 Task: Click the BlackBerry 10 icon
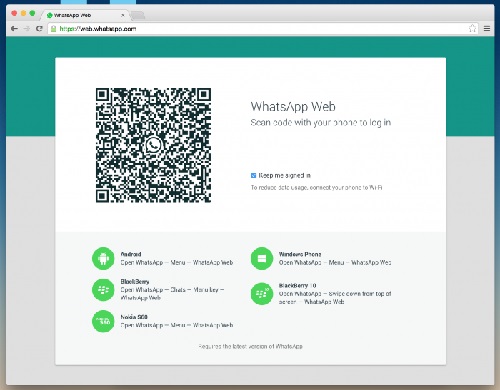click(x=262, y=294)
